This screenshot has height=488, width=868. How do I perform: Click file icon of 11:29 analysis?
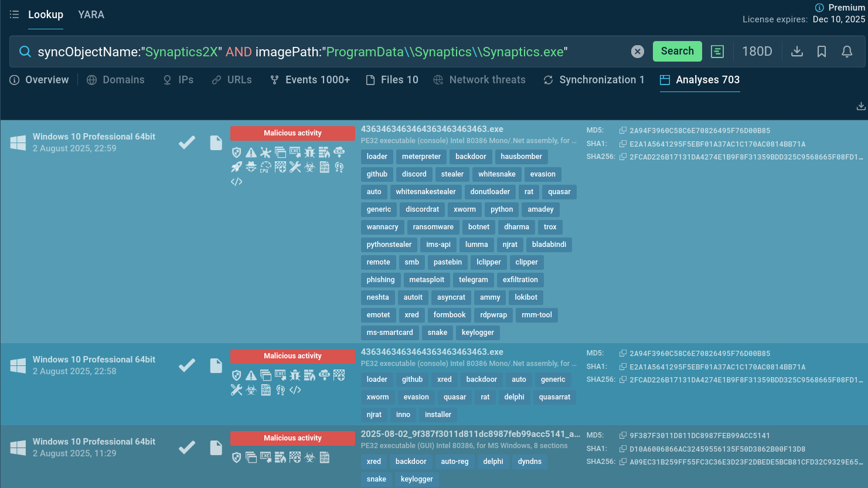pos(216,448)
